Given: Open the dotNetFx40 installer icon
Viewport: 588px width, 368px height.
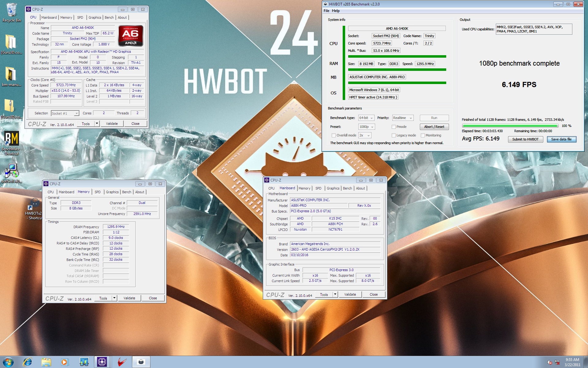Looking at the screenshot, I should (11, 173).
